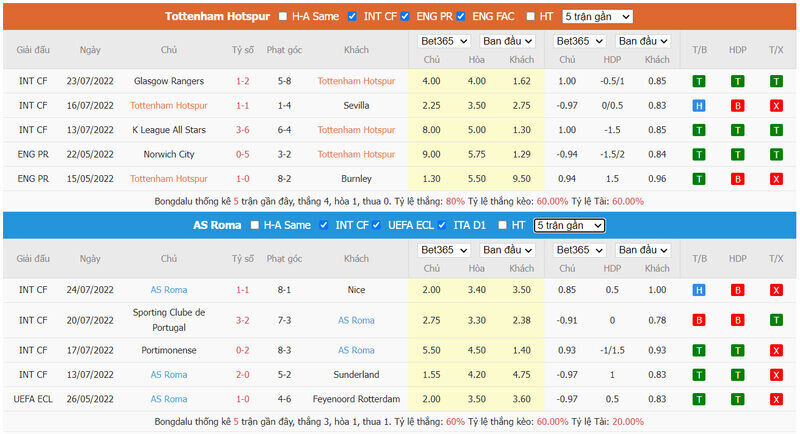This screenshot has width=800, height=434.
Task: Uncheck Tottenham ENG FAC filter
Action: point(461,16)
